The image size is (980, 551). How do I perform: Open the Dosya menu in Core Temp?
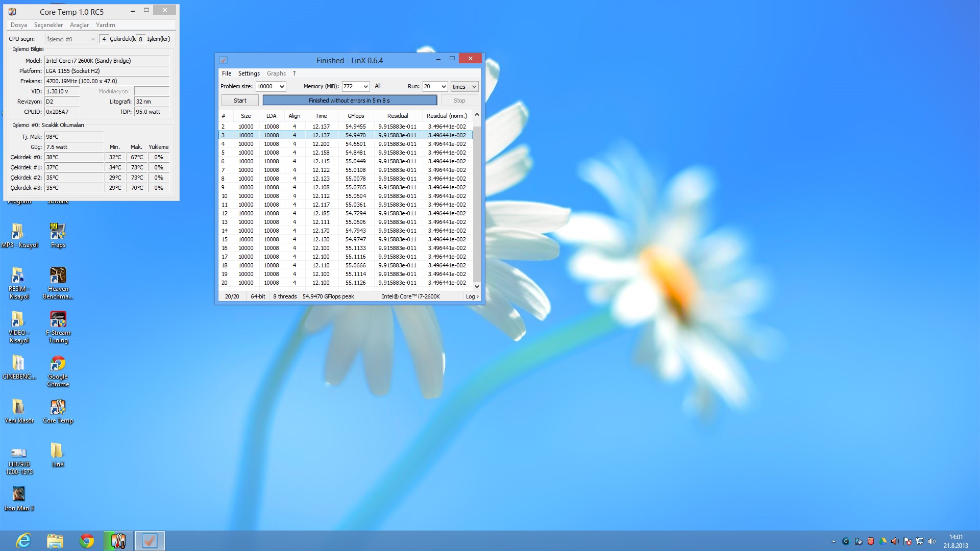(19, 24)
